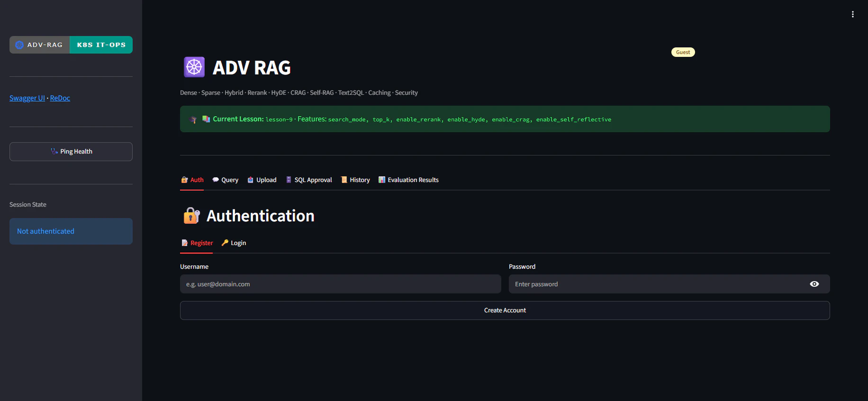Click the stethoscope icon in Ping Health
This screenshot has height=401, width=868.
pyautogui.click(x=54, y=151)
